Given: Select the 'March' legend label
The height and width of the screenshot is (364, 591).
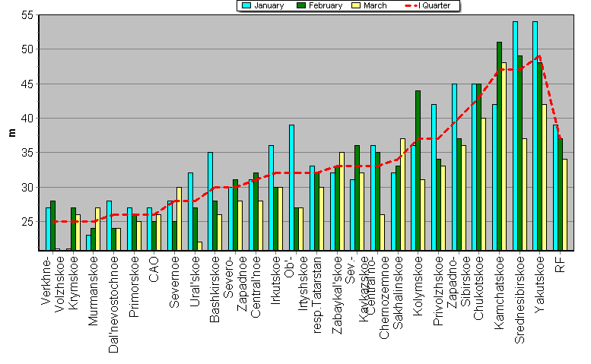Looking at the screenshot, I should coord(375,5).
